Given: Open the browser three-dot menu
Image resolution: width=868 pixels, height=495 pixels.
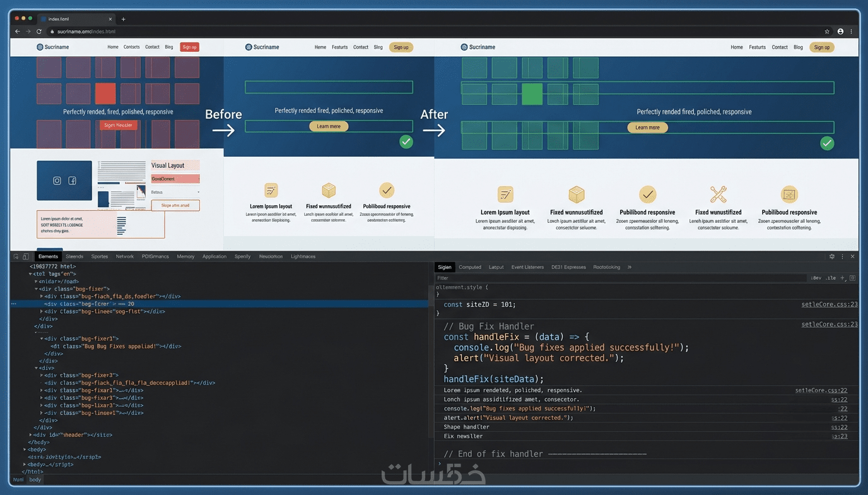Looking at the screenshot, I should (852, 31).
